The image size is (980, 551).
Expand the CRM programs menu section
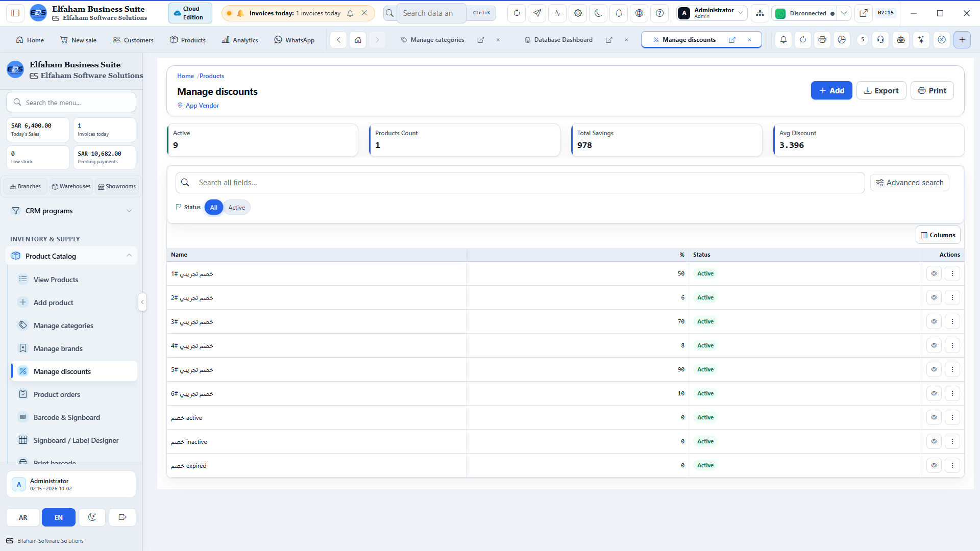coord(71,211)
